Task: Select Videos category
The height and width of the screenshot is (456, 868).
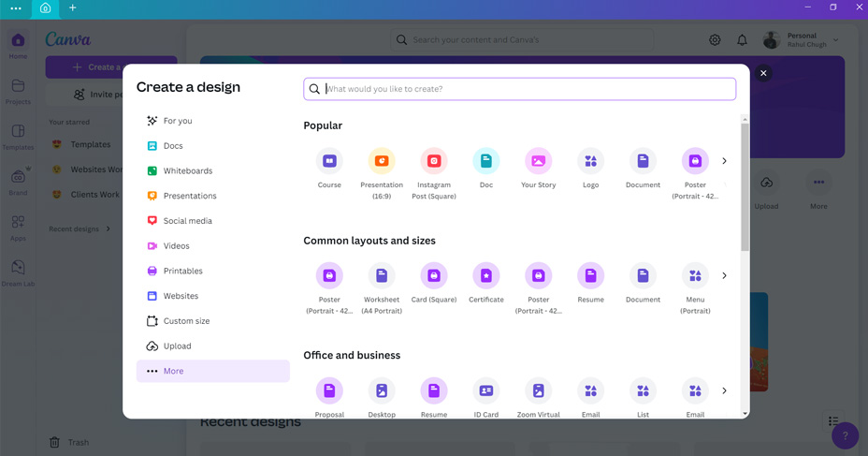Action: 213,245
